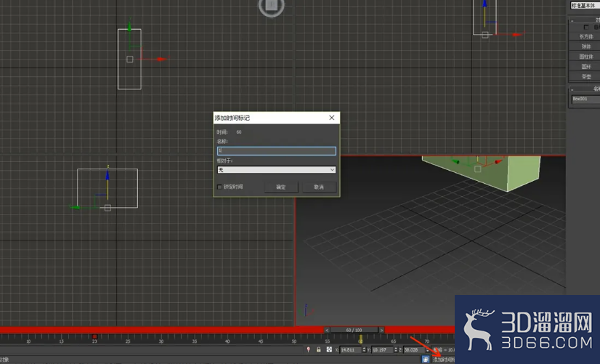
Task: Click the selection lock toggle icon
Action: click(x=318, y=349)
